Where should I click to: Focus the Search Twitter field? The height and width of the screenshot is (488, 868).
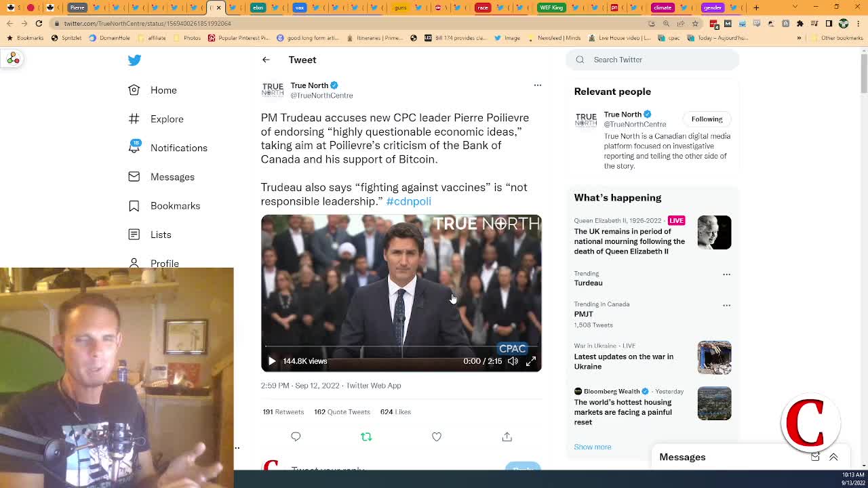tap(652, 60)
